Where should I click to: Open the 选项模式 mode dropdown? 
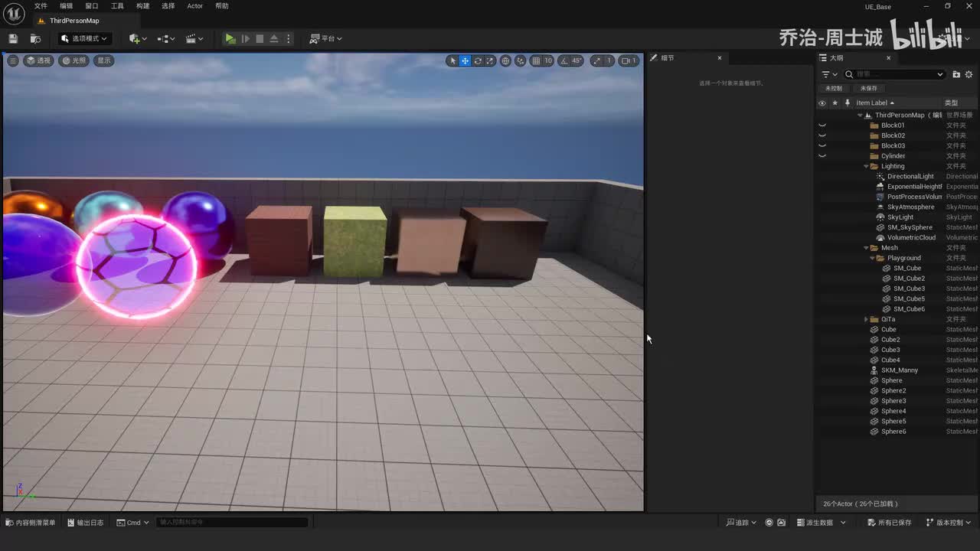tap(84, 38)
